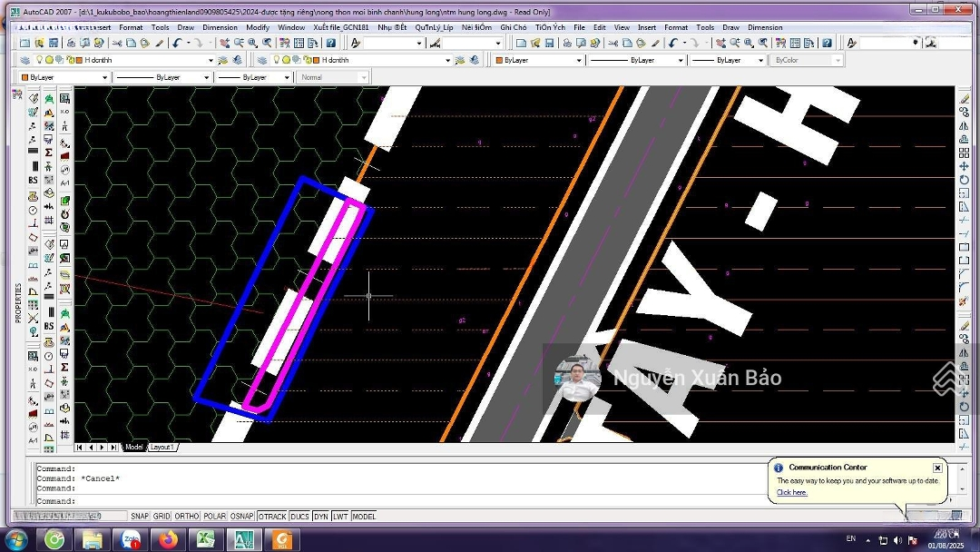Click Layer Properties Manager icon at far left
The width and height of the screenshot is (980, 552).
(x=24, y=60)
